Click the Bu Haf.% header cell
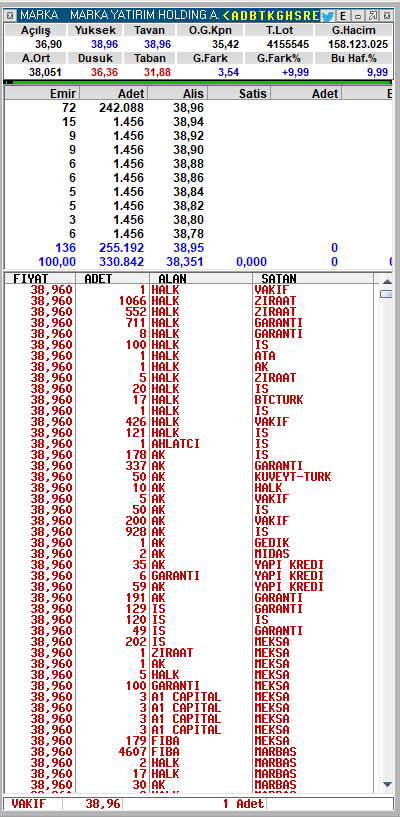This screenshot has height=817, width=400. (x=353, y=58)
